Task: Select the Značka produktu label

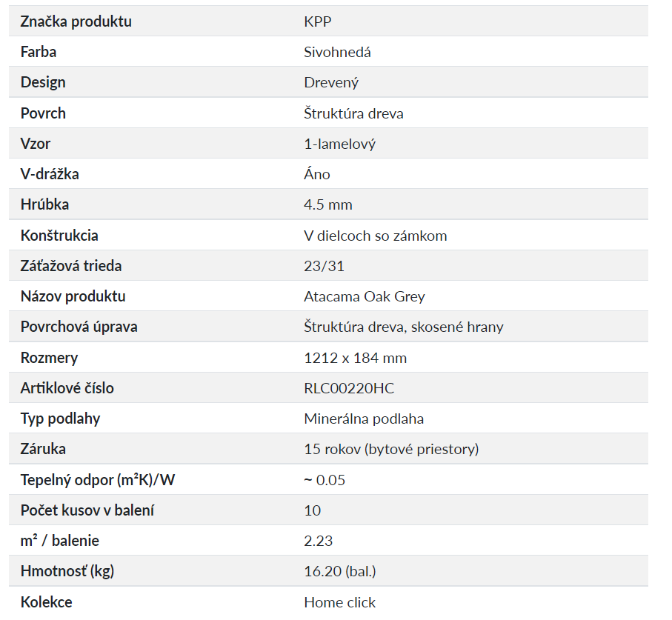Action: (x=76, y=21)
